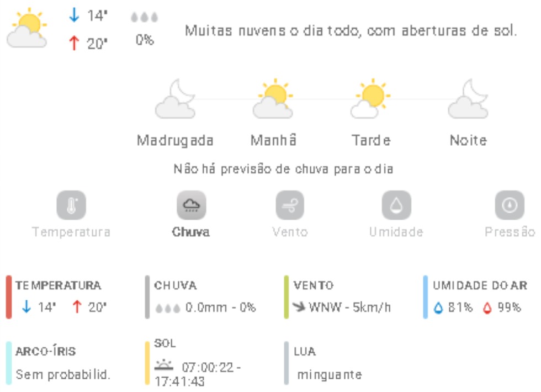Viewport: 541px width, 392px height.
Task: Select the Umidade tab label
Action: pos(396,232)
